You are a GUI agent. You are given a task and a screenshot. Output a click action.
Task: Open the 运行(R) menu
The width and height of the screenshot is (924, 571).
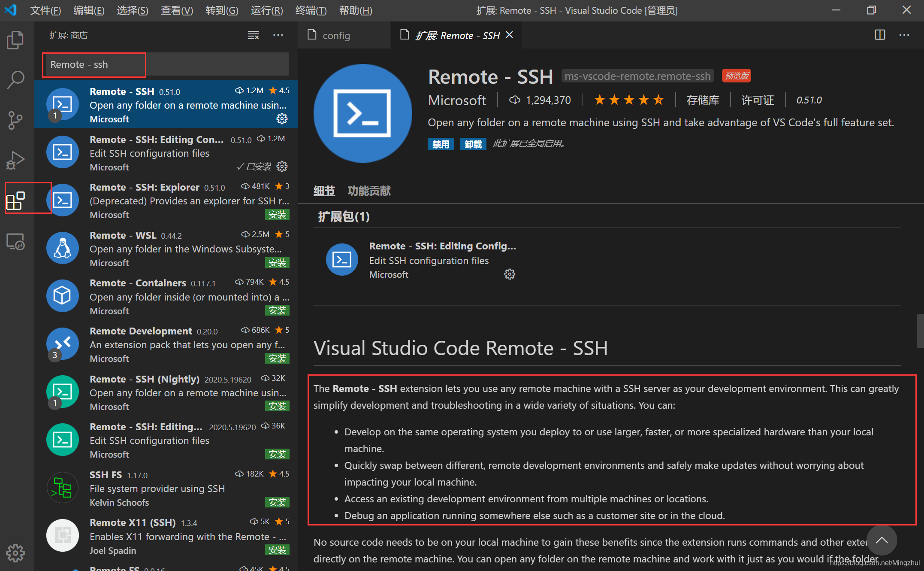pyautogui.click(x=267, y=10)
